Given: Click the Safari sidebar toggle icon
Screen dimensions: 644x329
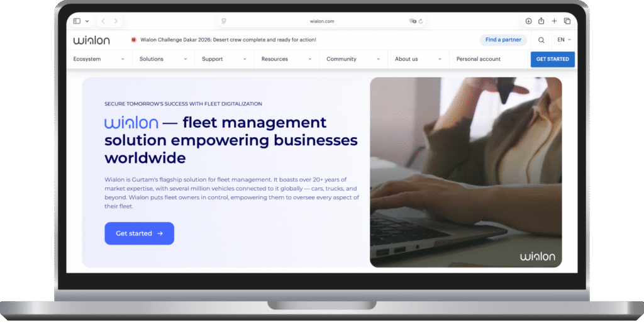Looking at the screenshot, I should [x=77, y=21].
